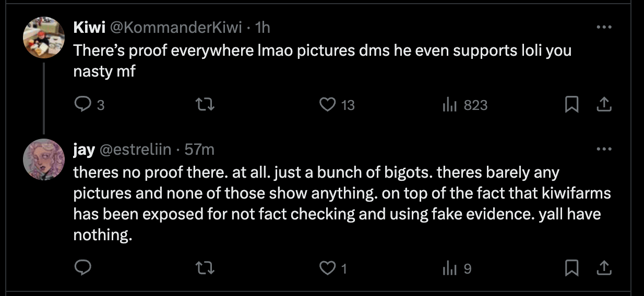Open the 57m timestamp on jay's tweet

pos(199,150)
